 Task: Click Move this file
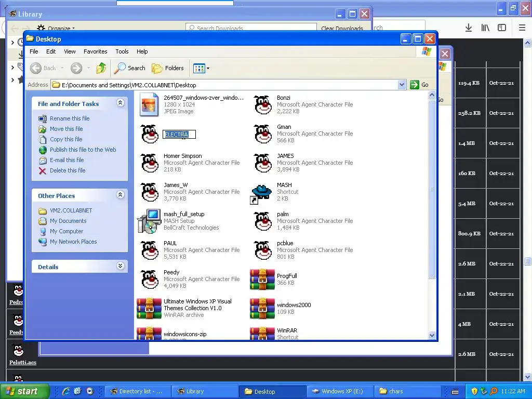[66, 129]
